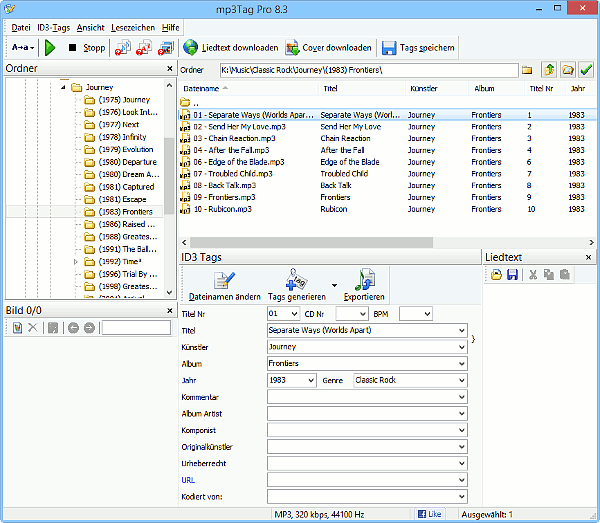This screenshot has width=600, height=523.
Task: Paste icon in Liedtext panel
Action: (565, 274)
